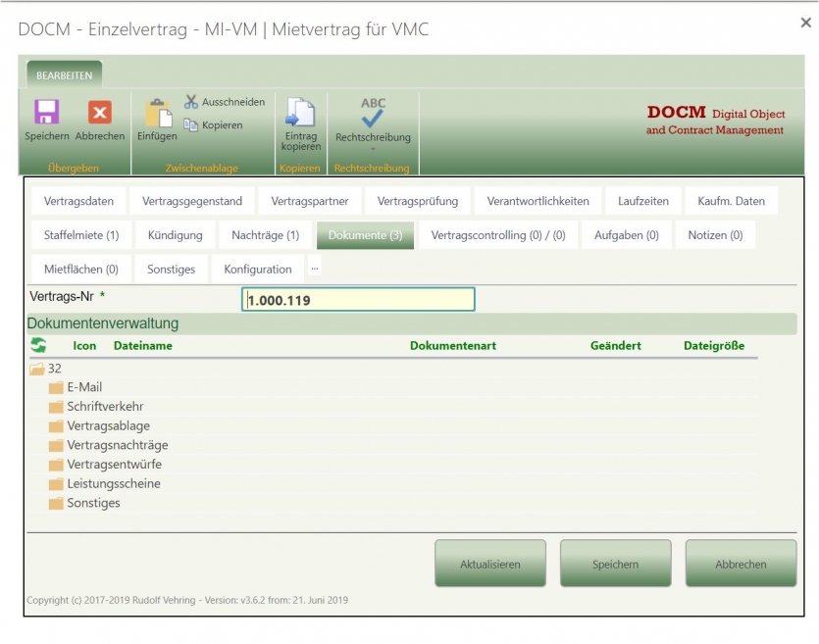819x644 pixels.
Task: Click the Ausschneiden scissors icon
Action: point(191,102)
